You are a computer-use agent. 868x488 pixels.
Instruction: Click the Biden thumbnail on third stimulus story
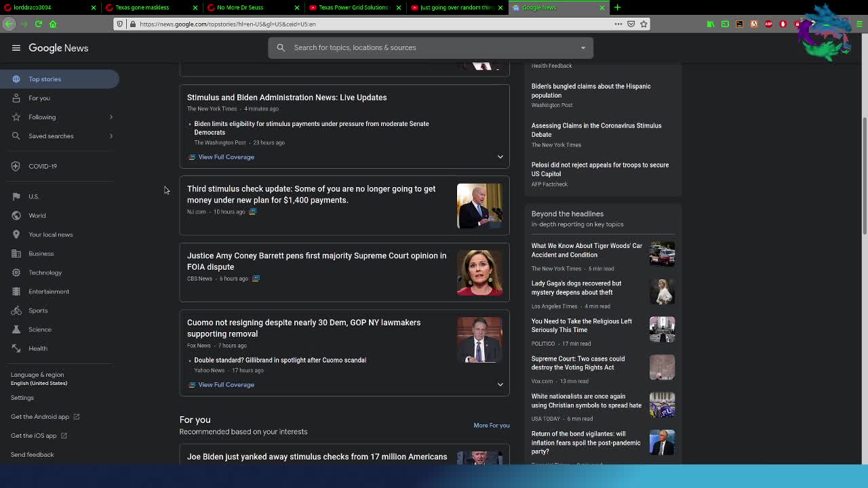[x=479, y=205]
